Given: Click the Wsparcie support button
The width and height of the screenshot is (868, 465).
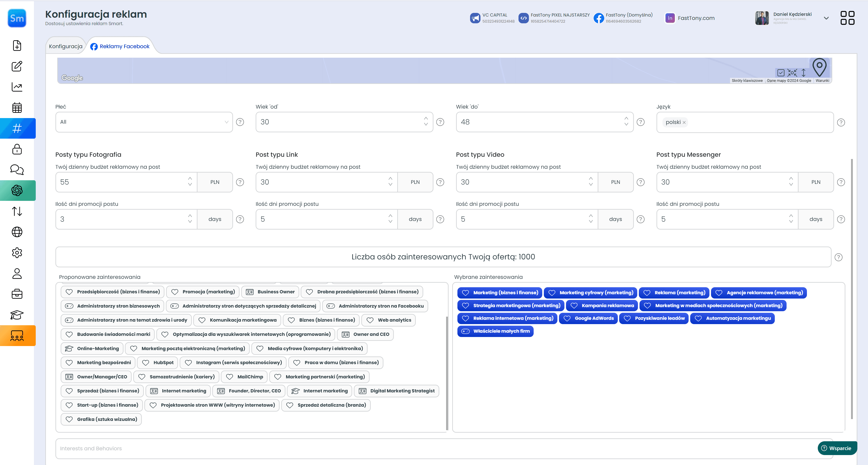Looking at the screenshot, I should click(x=837, y=448).
